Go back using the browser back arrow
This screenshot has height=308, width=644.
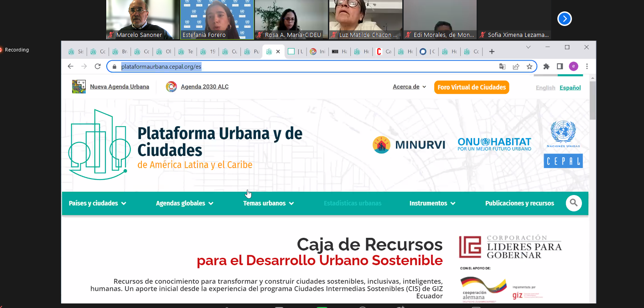pyautogui.click(x=70, y=67)
